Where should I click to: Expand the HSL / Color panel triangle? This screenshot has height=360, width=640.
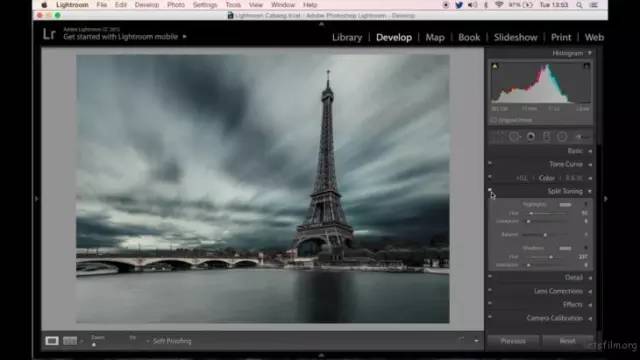pos(590,178)
